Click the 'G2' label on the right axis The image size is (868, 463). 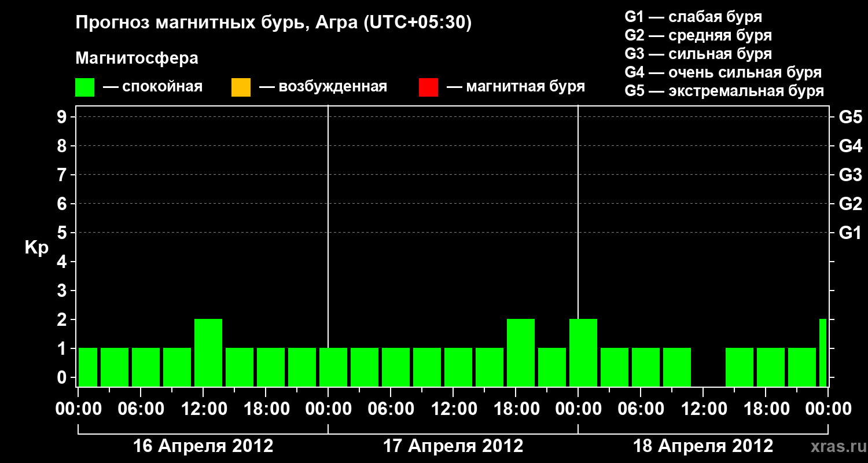(x=850, y=204)
